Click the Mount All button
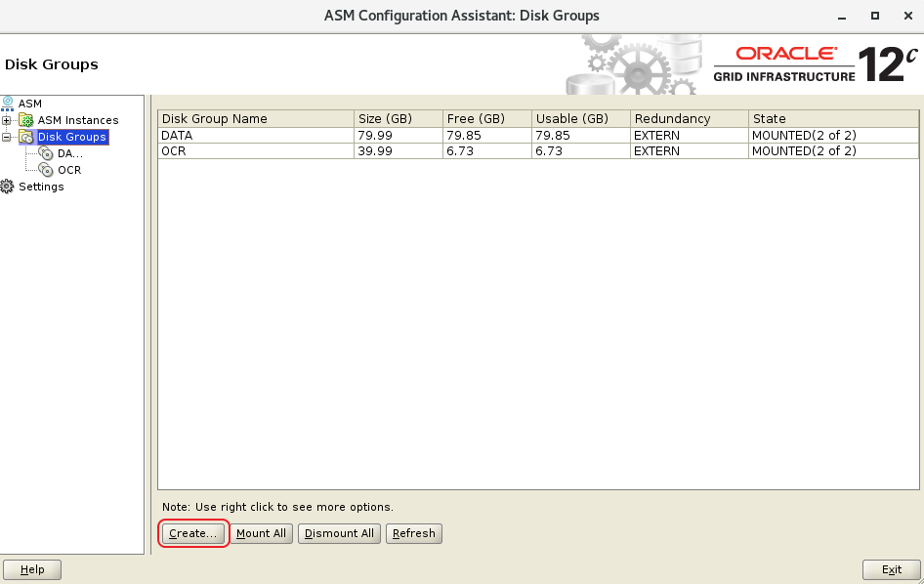The height and width of the screenshot is (584, 924). pos(261,533)
